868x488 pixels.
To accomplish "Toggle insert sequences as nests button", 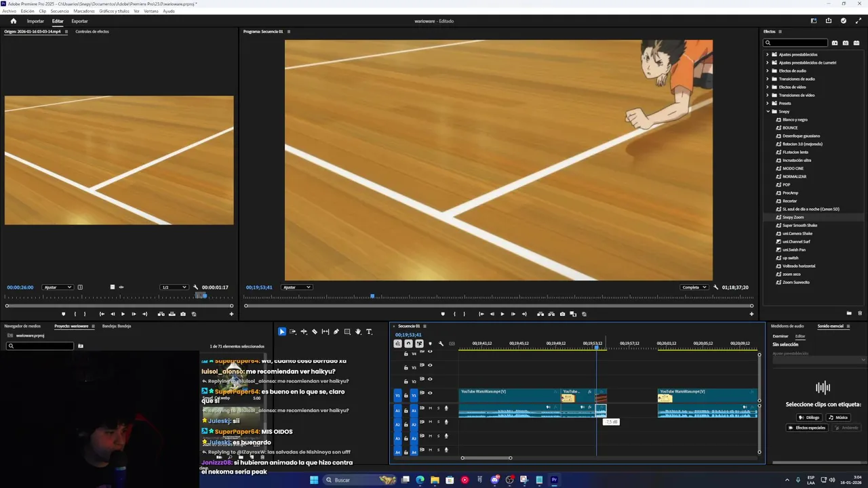I will (397, 344).
